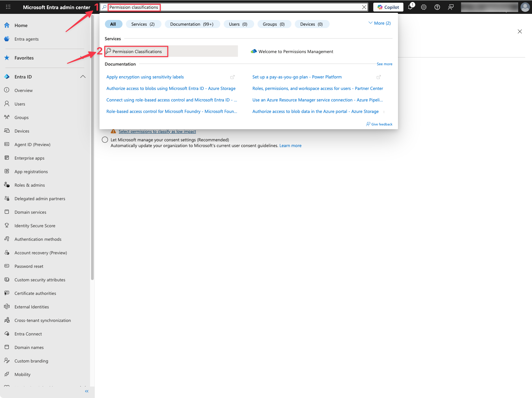Viewport: 532px width, 398px height.
Task: Clear the search box with X
Action: coord(364,7)
